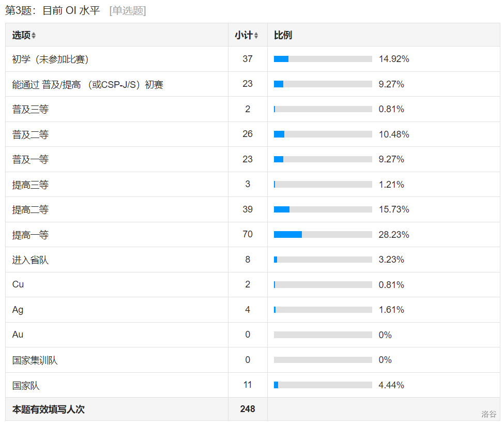Click the 进入省队 option label
504x425 pixels.
(x=30, y=260)
